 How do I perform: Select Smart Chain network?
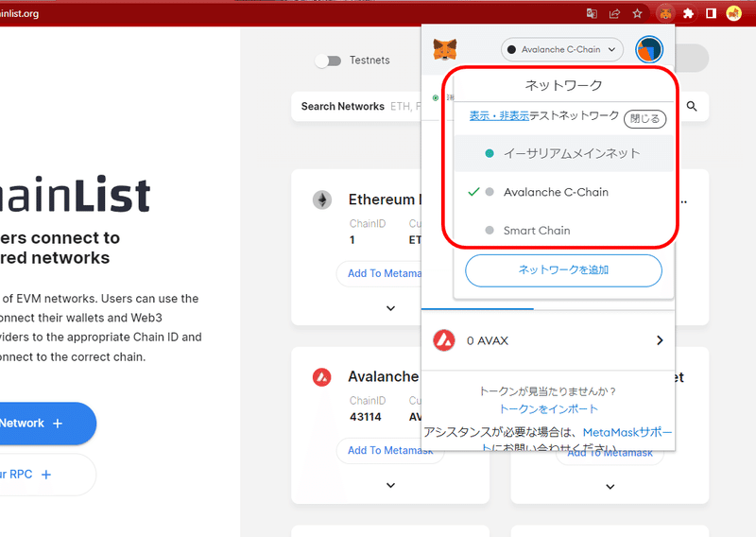[x=563, y=231]
